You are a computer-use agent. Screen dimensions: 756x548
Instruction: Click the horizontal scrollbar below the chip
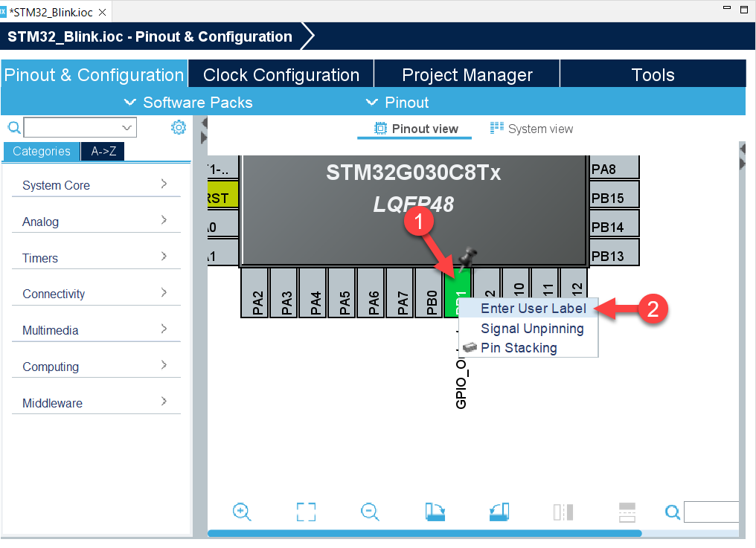tap(424, 533)
